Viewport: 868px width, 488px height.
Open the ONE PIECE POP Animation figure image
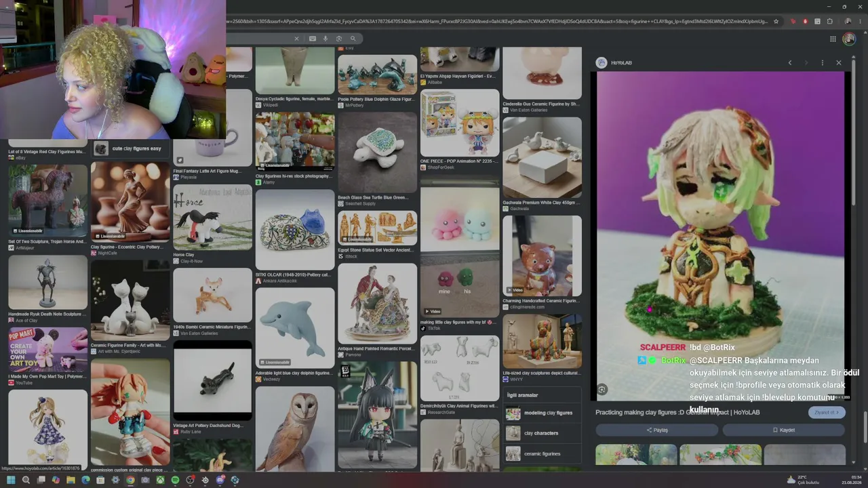point(460,123)
